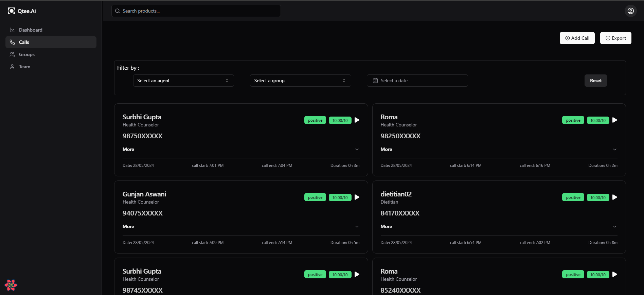Screen dimensions: 644x295
Task: Play Gunjan Aswani's call recording
Action: pos(357,197)
